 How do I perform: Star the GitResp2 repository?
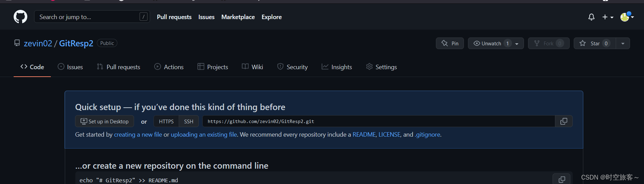595,43
